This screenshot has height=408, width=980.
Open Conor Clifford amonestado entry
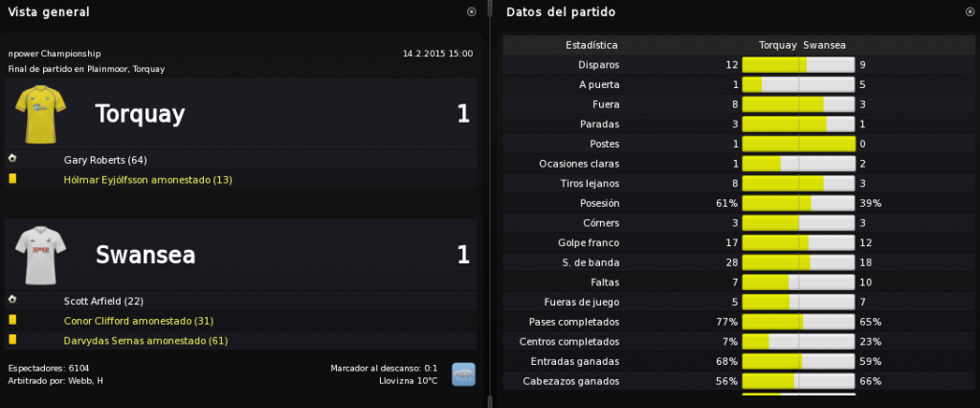139,321
